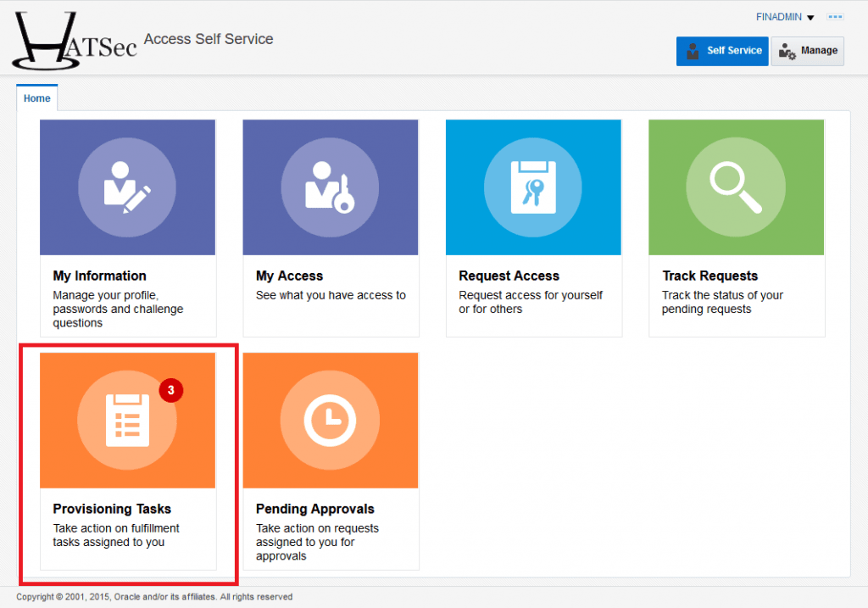This screenshot has height=608, width=868.
Task: Click the dotted accessibility icon beside FINADMIN
Action: pos(836,17)
